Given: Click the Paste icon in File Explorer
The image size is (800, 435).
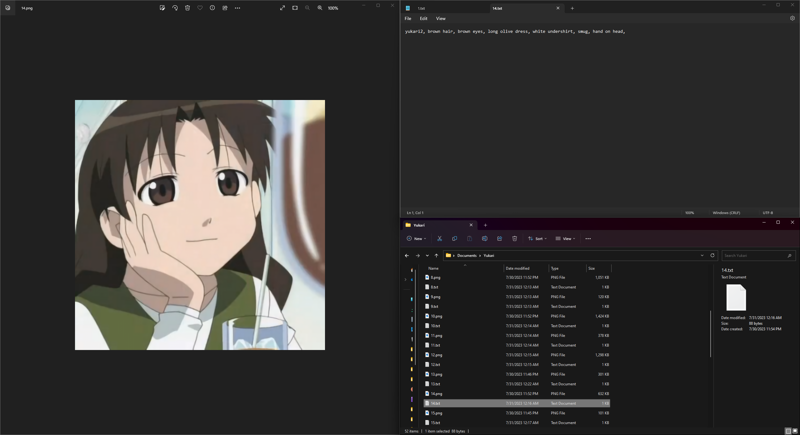Looking at the screenshot, I should pos(469,239).
